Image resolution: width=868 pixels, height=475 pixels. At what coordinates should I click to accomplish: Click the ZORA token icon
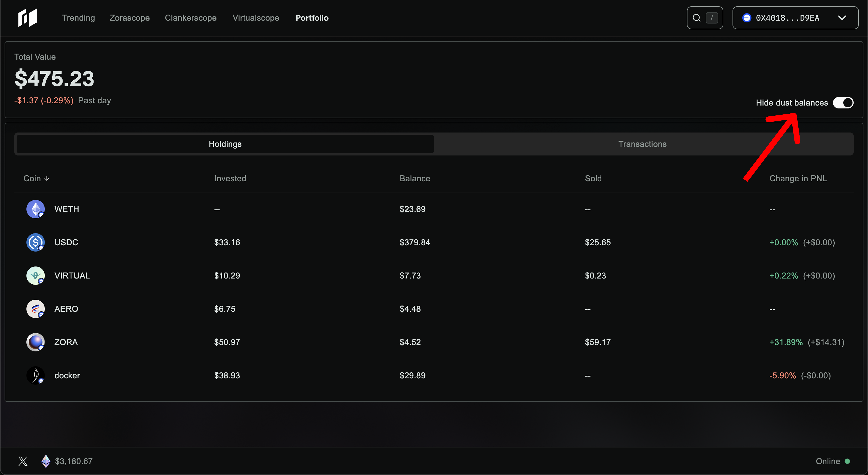tap(35, 342)
